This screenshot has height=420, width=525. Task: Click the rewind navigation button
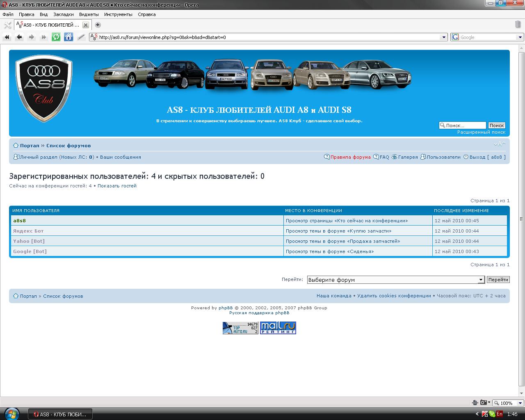7,37
